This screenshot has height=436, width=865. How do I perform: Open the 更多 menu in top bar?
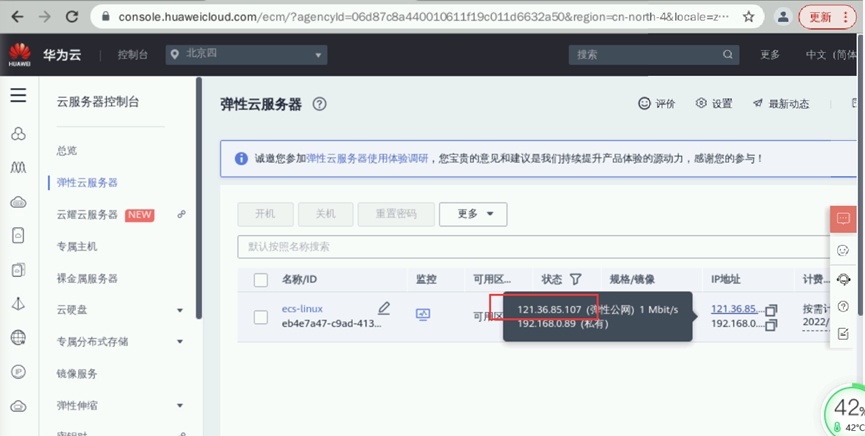[770, 55]
